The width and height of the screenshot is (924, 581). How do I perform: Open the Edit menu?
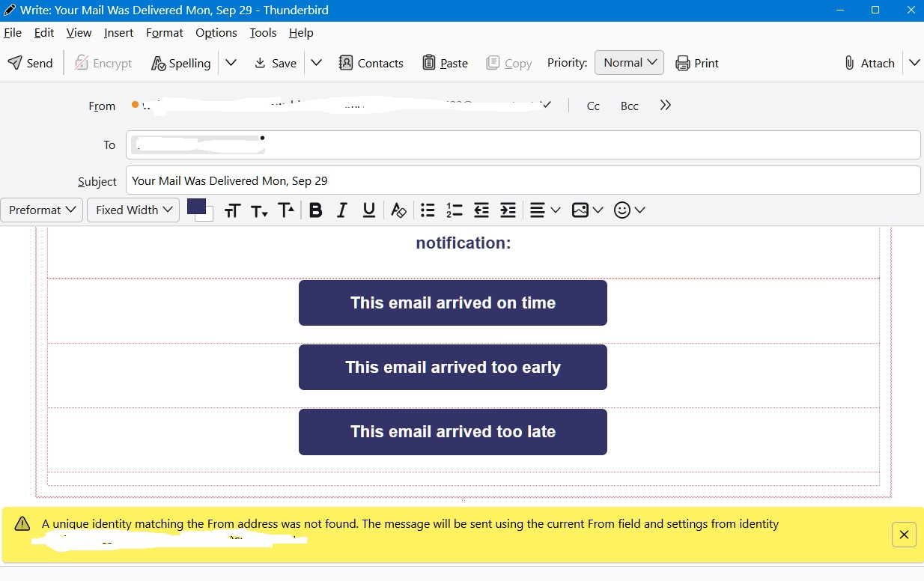44,33
